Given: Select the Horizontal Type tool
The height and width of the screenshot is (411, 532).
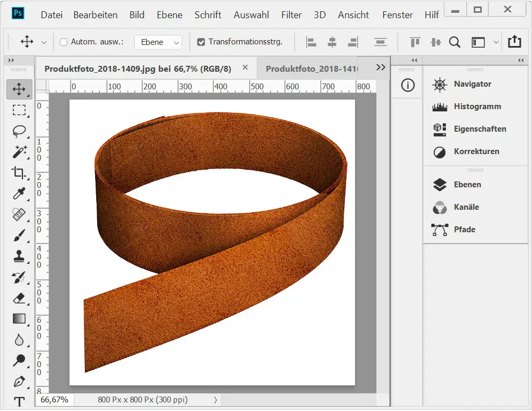Looking at the screenshot, I should [x=19, y=402].
